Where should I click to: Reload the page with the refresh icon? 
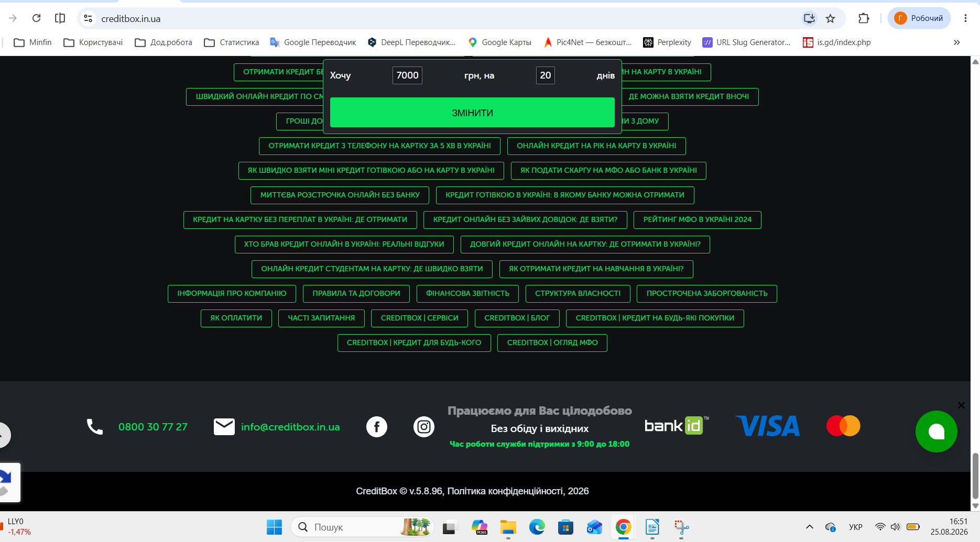coord(36,18)
